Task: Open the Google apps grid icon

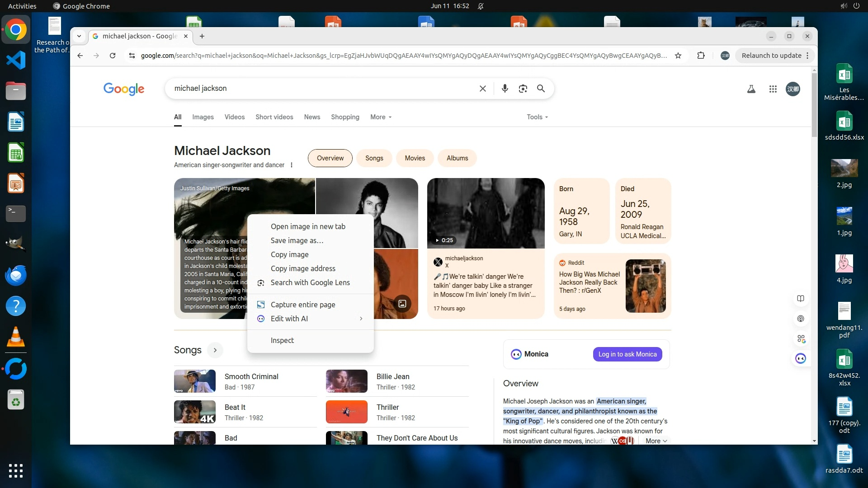Action: point(773,89)
